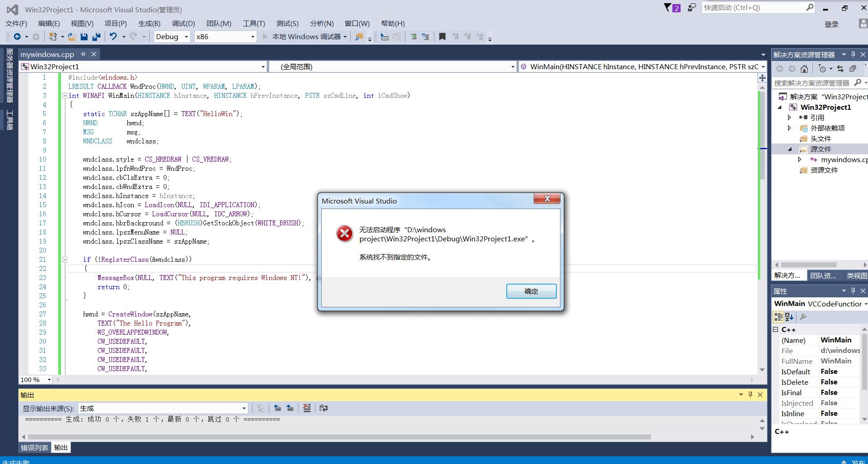The image size is (868, 464).
Task: Click the red error icon in the dialog
Action: point(344,234)
